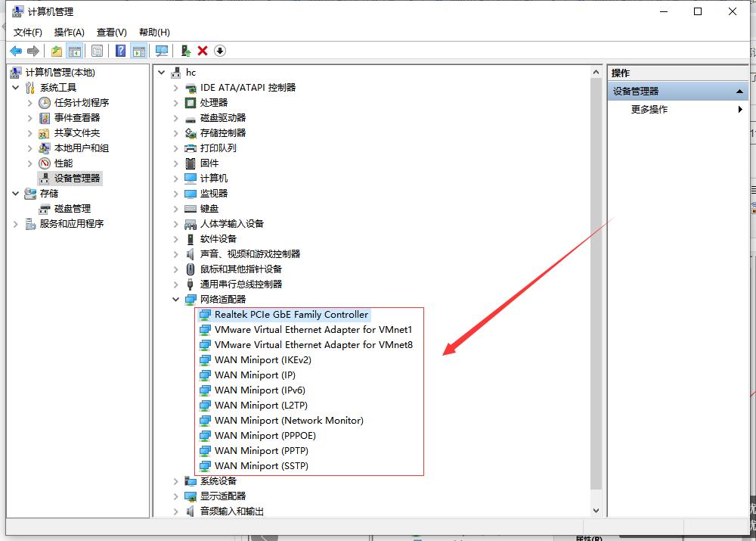Screen dimensions: 756x541
Task: Click the black down-arrow disable device icon
Action: (220, 51)
